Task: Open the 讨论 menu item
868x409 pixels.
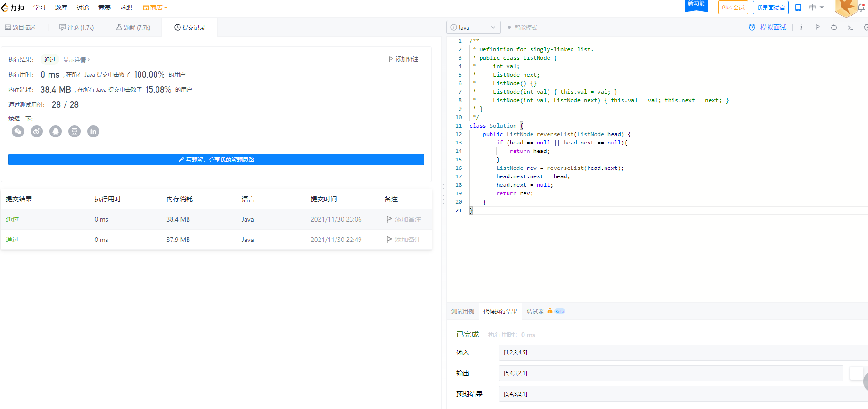Action: (83, 8)
